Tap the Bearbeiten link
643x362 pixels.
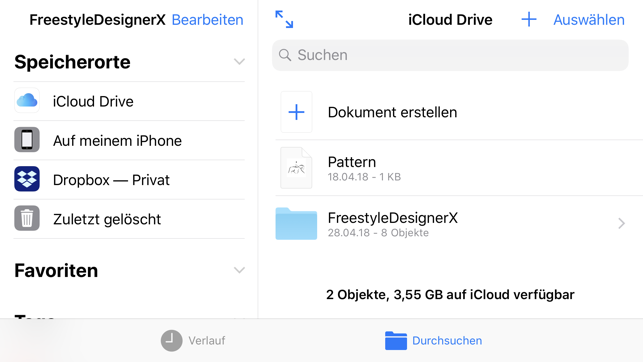[x=207, y=20]
